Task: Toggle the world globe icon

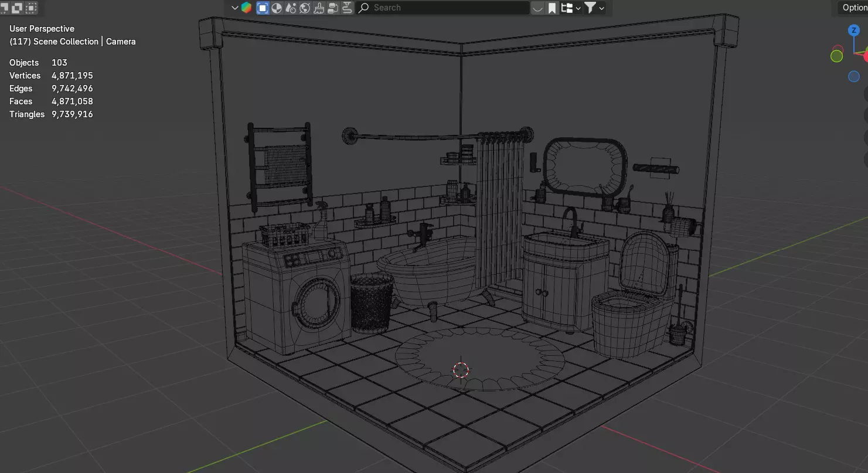Action: (x=305, y=8)
